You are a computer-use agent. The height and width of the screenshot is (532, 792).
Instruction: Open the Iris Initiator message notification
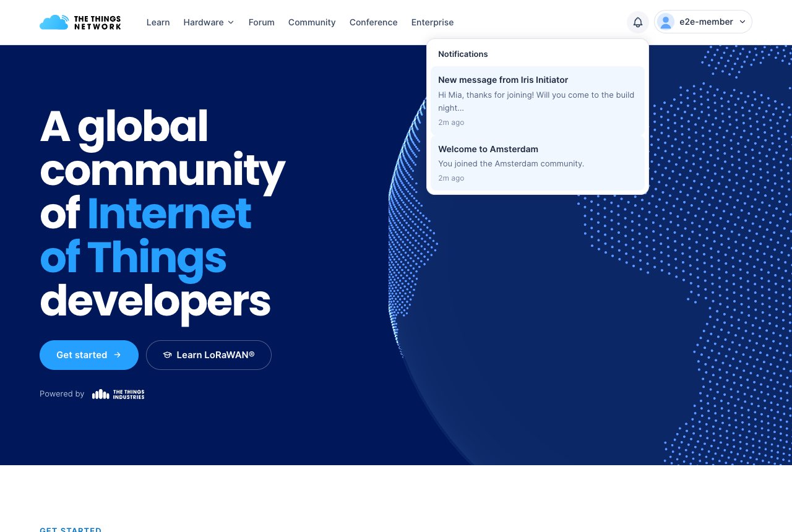tap(538, 100)
